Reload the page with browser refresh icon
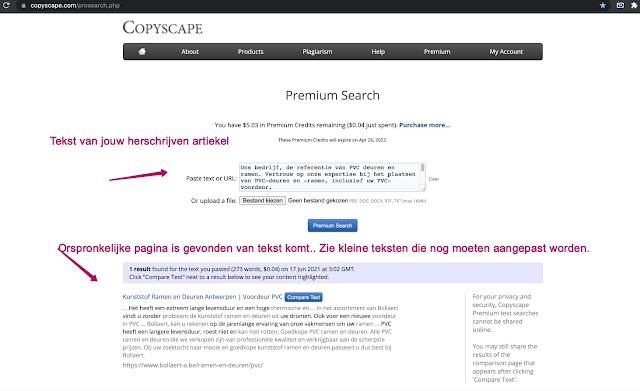 click(6, 5)
